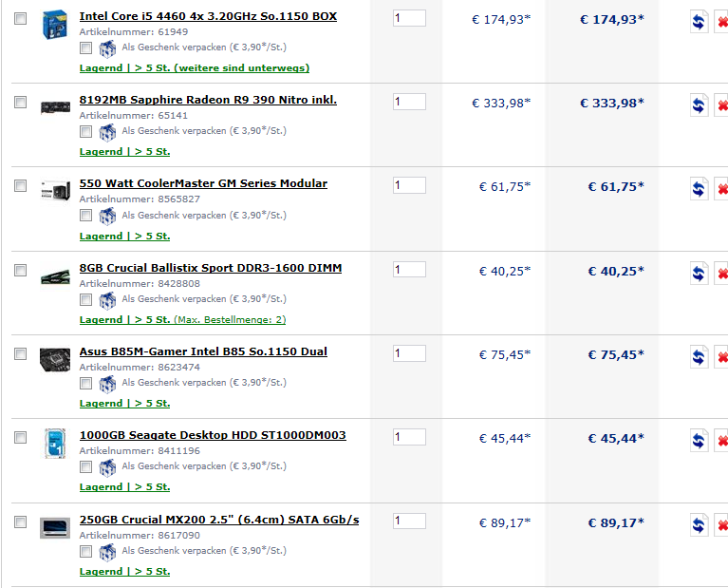The height and width of the screenshot is (588, 728).
Task: Enable gift wrapping for Seagate Desktop HDD
Action: (x=85, y=466)
